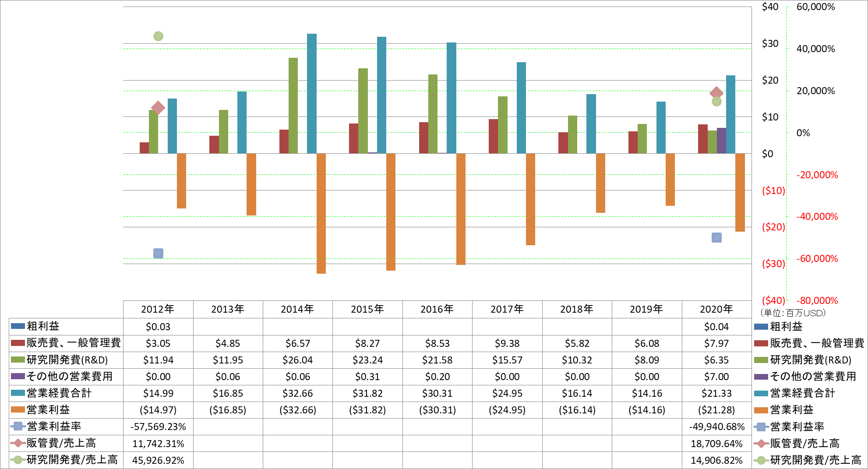This screenshot has width=868, height=469.
Task: Click the 2017 green R&D bar
Action: pyautogui.click(x=503, y=125)
